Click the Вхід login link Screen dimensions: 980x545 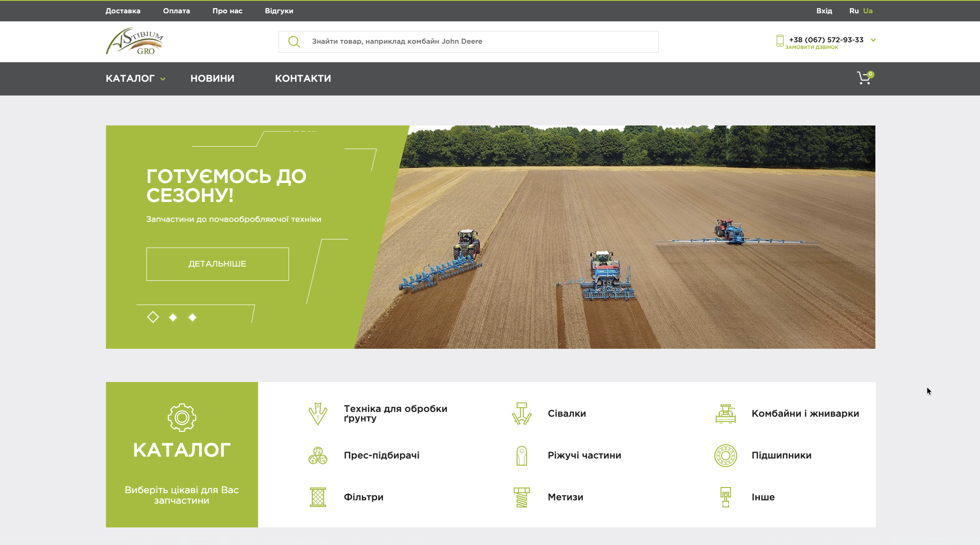coord(824,11)
